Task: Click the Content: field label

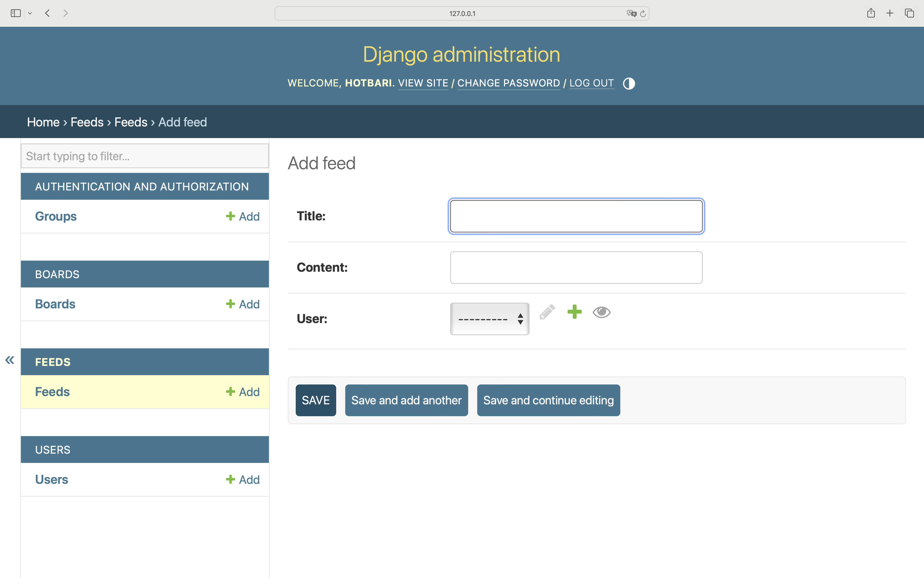Action: (x=322, y=267)
